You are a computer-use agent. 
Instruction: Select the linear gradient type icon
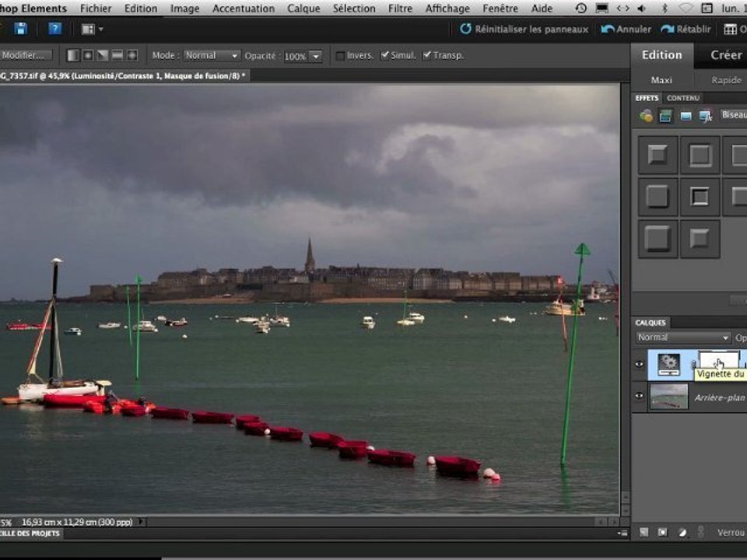73,55
